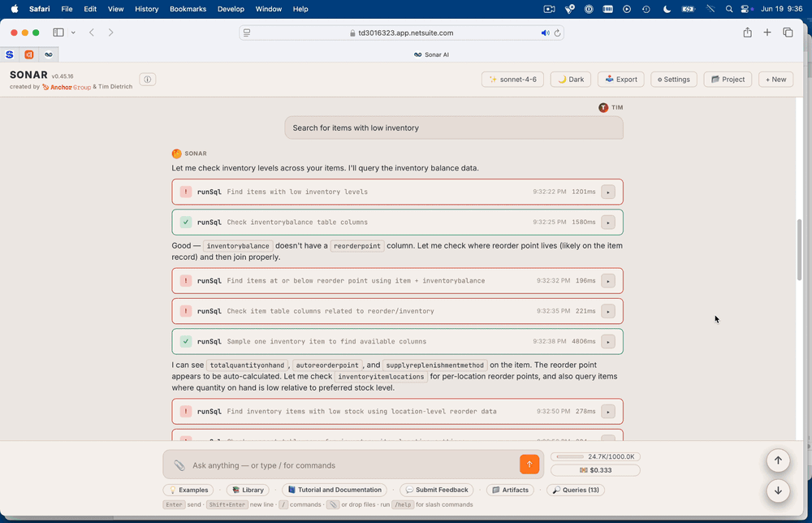This screenshot has height=523, width=812.
Task: Click the orange send arrow button
Action: [529, 465]
